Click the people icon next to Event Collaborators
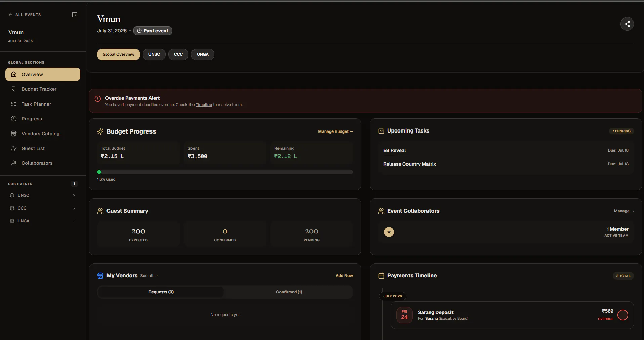 pos(381,211)
